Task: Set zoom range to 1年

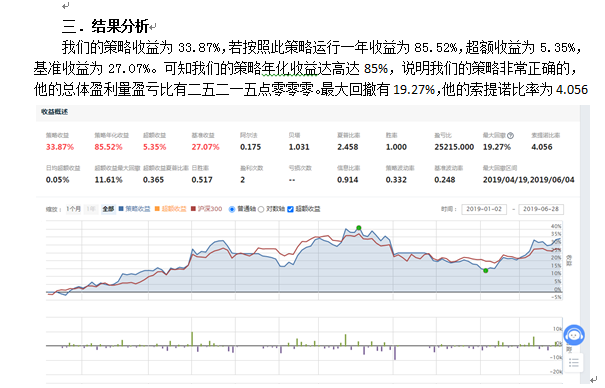Action: (91, 209)
